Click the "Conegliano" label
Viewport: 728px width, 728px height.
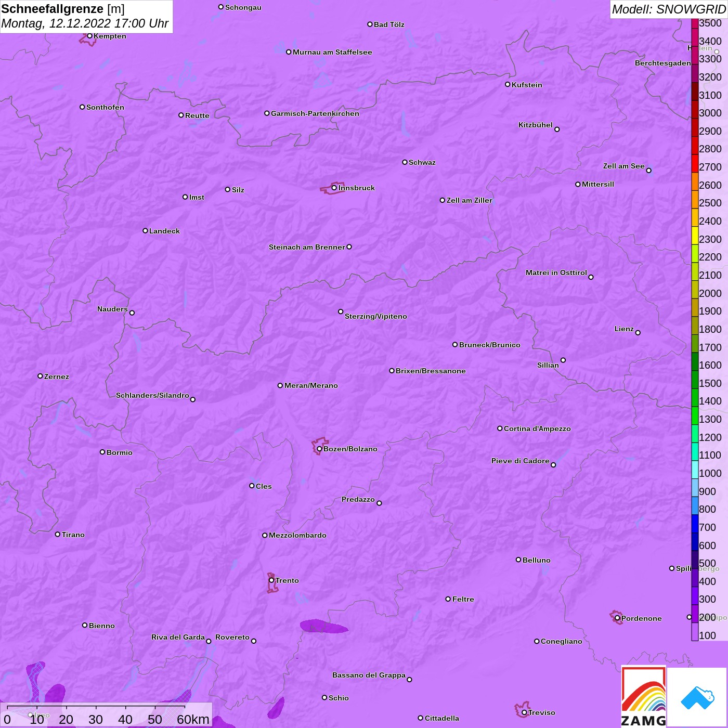(562, 641)
